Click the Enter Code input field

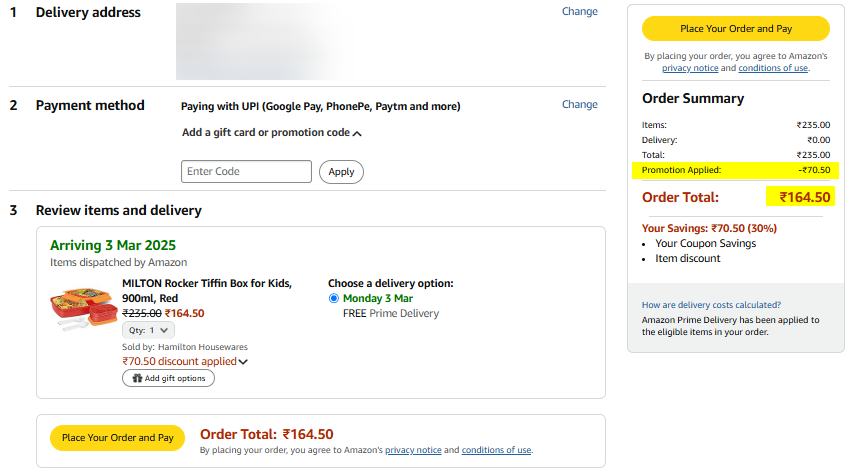pos(246,171)
